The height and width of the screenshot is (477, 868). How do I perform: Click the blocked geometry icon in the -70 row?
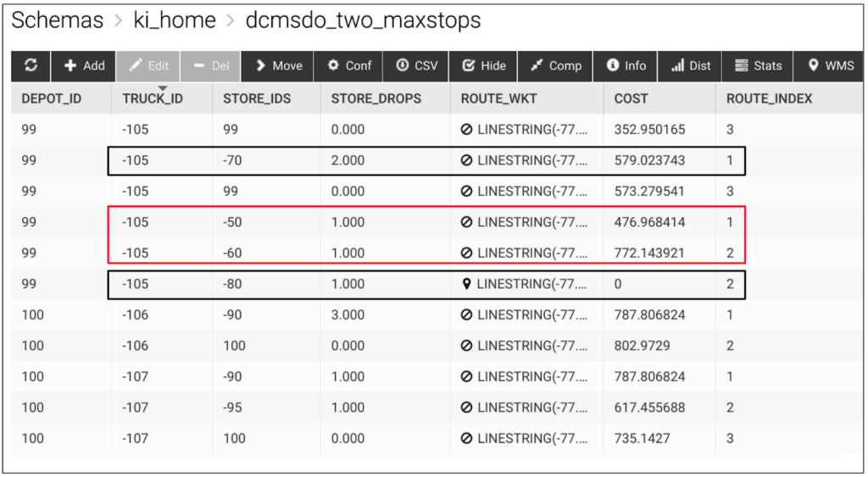467,160
